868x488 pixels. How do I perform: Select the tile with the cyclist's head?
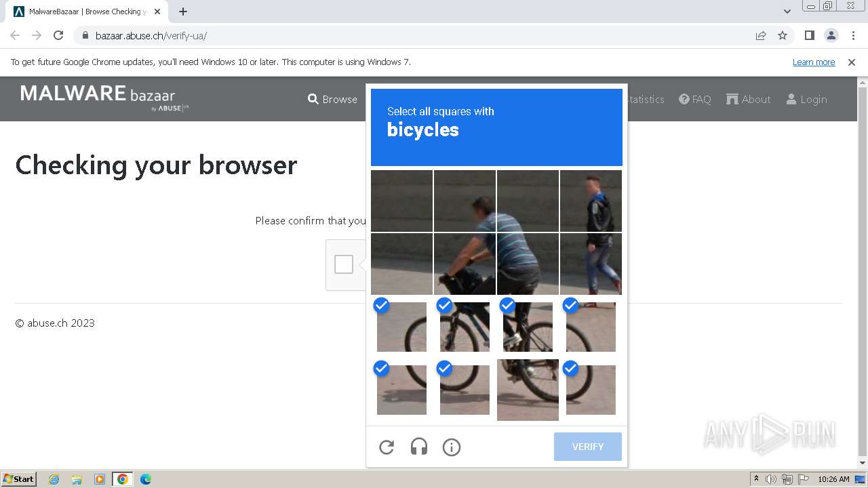[x=465, y=201]
